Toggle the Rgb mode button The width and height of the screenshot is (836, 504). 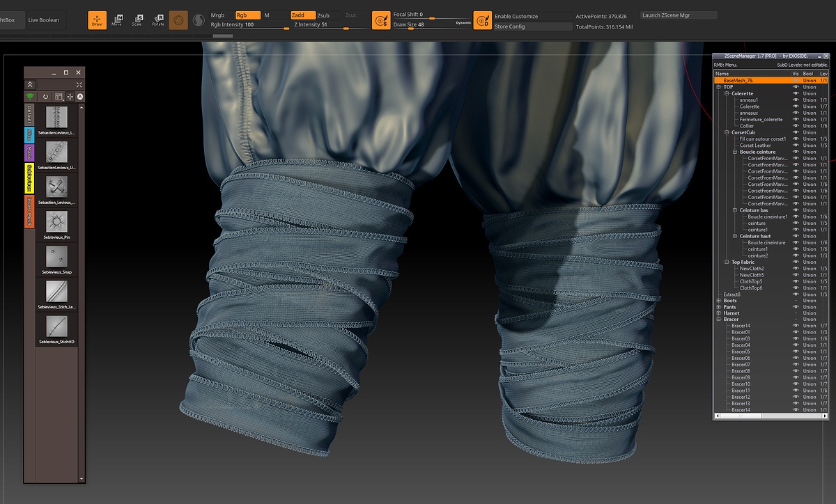(248, 15)
